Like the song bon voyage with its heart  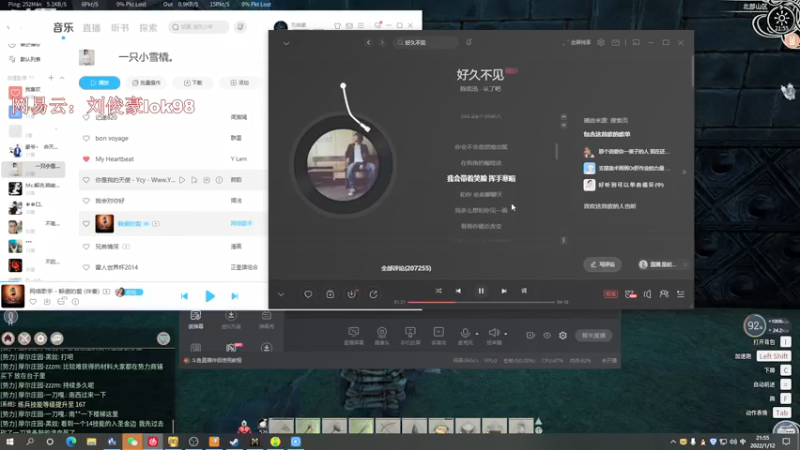click(86, 138)
